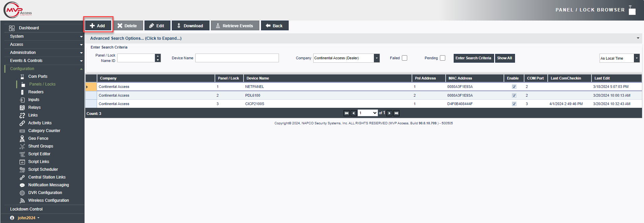Click the Activity Links icon
644x223 pixels.
click(x=22, y=123)
